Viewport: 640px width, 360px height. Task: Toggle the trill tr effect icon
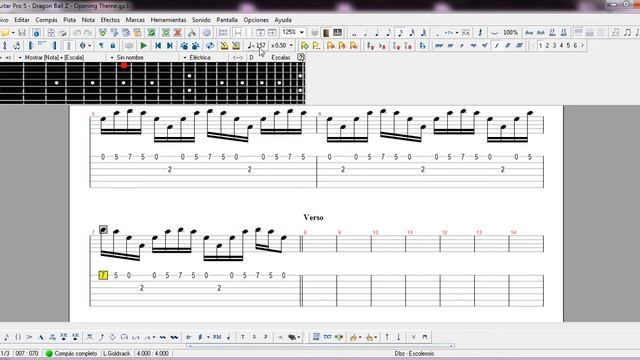pos(189,337)
